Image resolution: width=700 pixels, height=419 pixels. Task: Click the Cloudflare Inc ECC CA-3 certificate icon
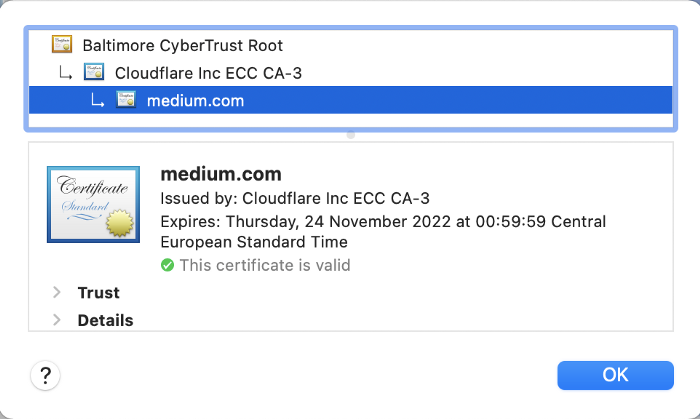[94, 72]
